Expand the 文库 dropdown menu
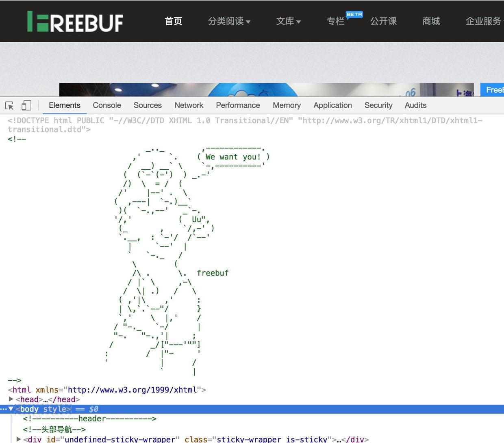Viewport: 504px width, 443px height. [x=289, y=21]
